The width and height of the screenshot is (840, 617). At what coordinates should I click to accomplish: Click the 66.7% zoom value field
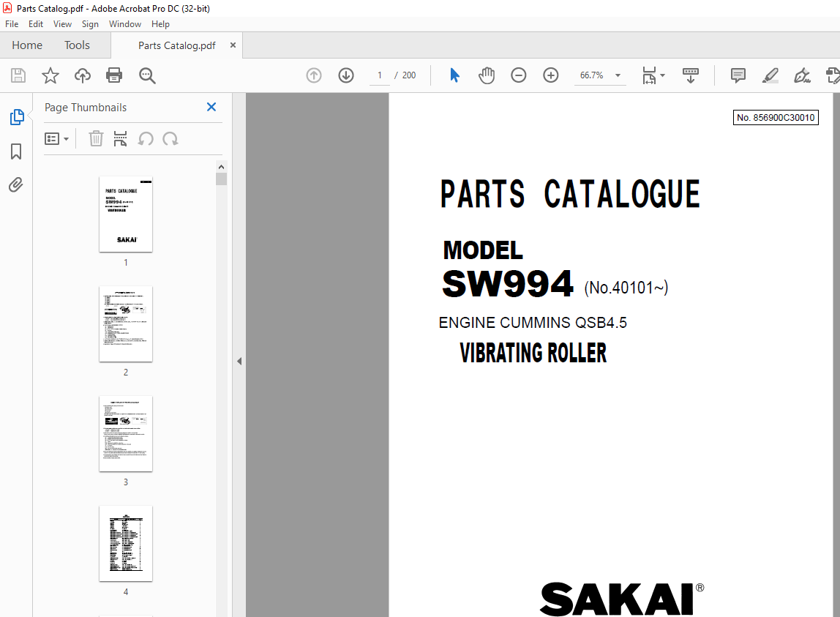tap(591, 75)
